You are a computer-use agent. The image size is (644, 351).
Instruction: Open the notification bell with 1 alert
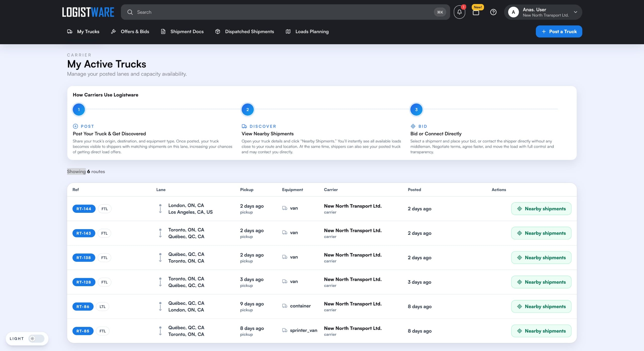tap(459, 12)
